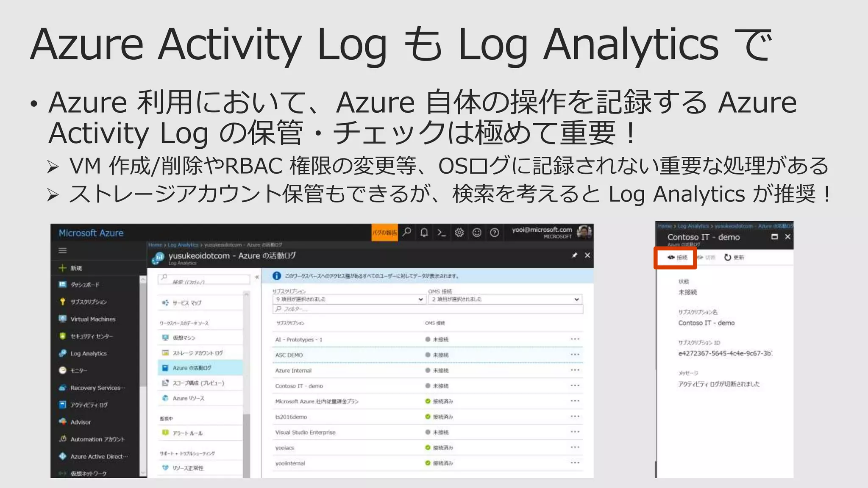The image size is (868, 488).
Task: Open ellipsis menu for ASC DEMO row
Action: click(x=575, y=355)
